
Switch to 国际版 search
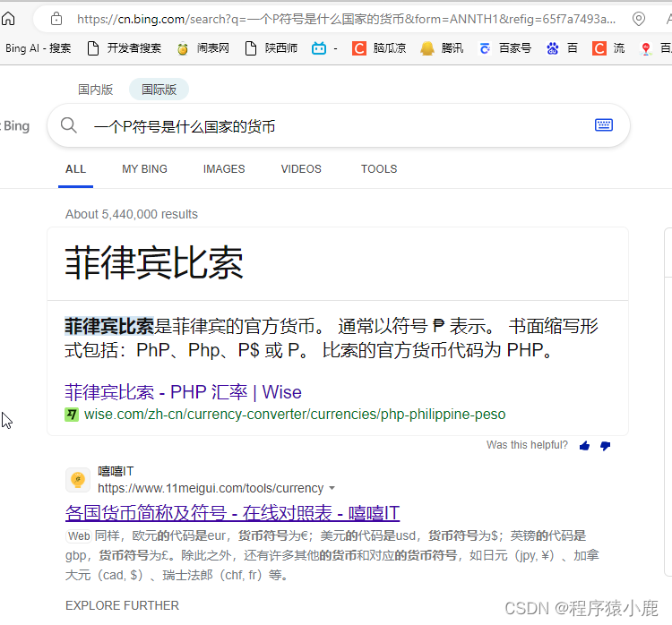point(159,90)
